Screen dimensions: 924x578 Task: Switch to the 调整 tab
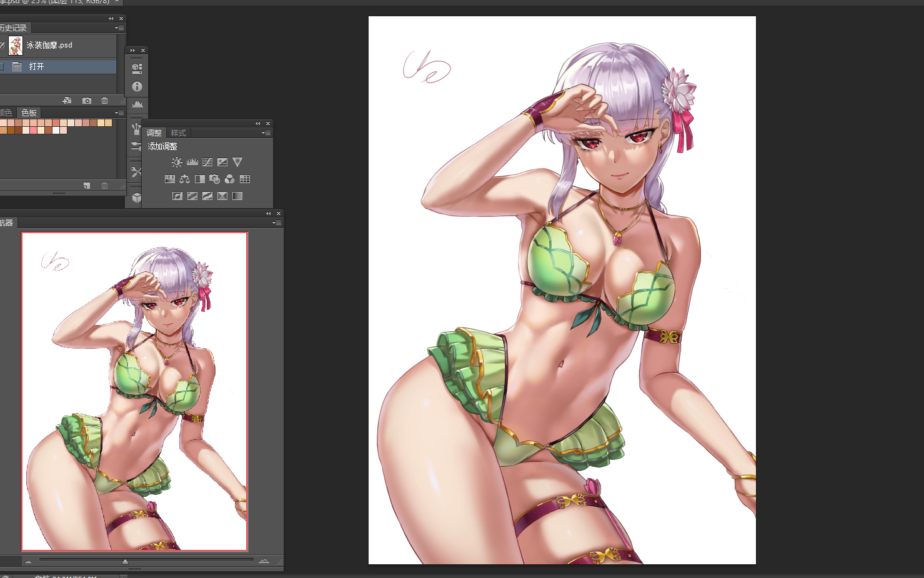(x=154, y=132)
